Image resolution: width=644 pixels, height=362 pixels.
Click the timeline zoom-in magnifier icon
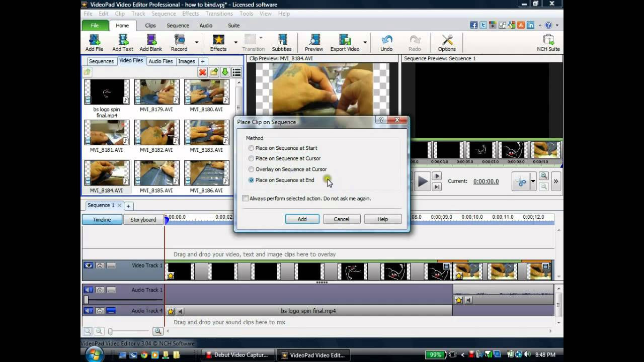point(158,331)
